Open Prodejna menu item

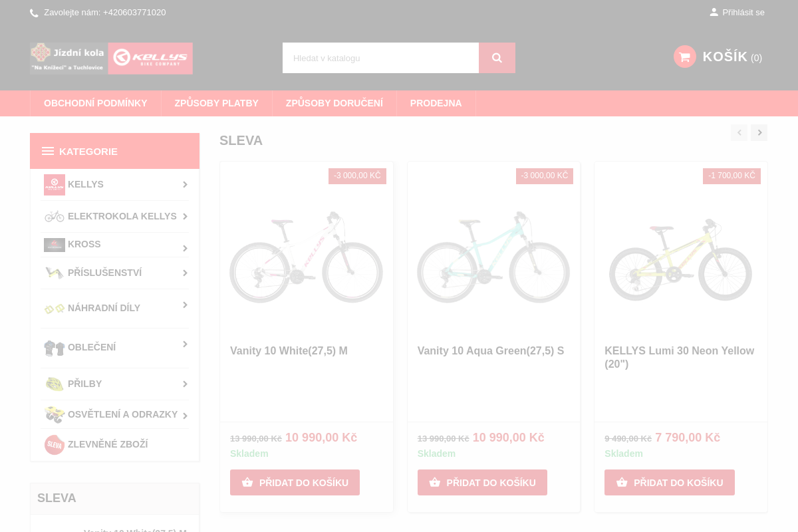click(x=436, y=103)
